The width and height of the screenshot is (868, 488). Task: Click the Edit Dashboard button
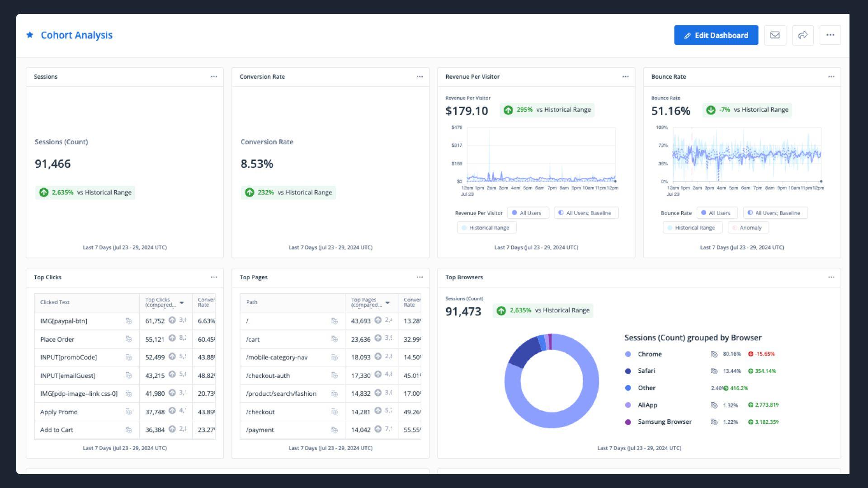(x=715, y=34)
